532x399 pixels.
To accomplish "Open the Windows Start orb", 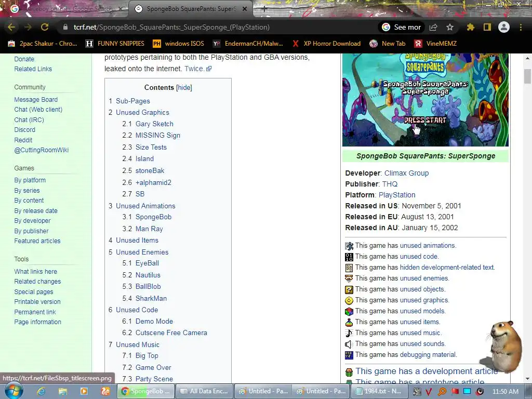I will 14,391.
